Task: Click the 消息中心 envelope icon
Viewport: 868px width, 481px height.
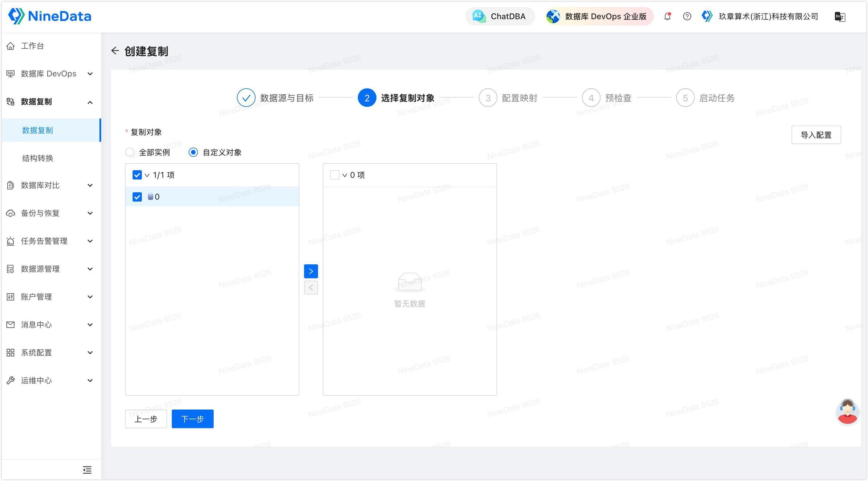Action: tap(11, 325)
